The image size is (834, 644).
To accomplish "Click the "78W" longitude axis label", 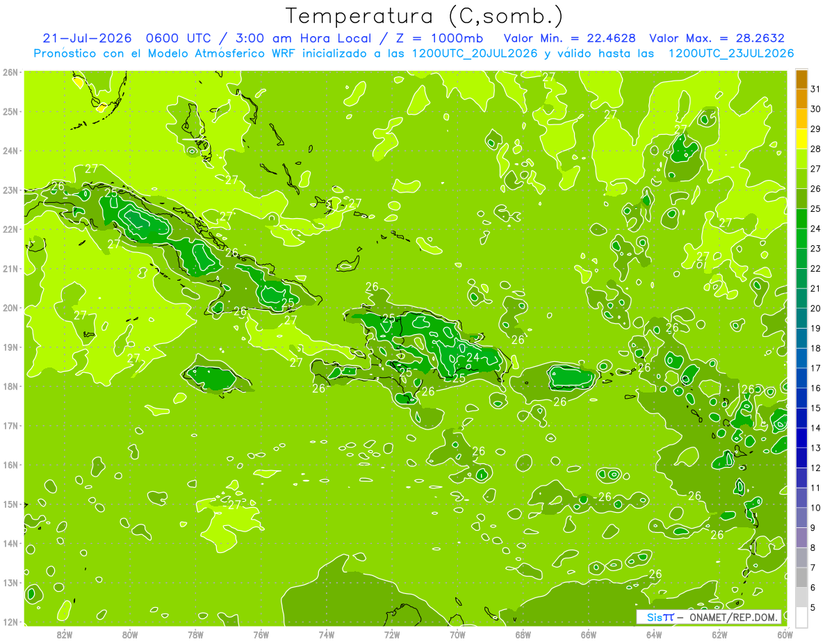I will pos(195,634).
